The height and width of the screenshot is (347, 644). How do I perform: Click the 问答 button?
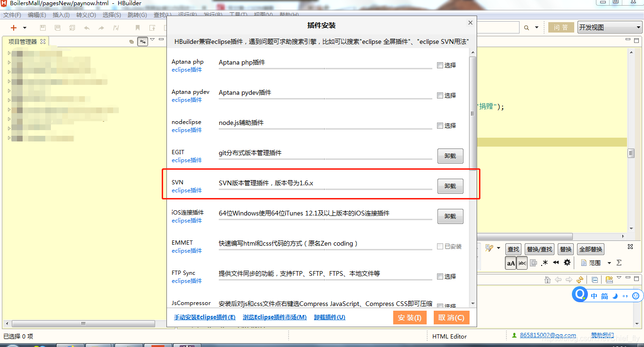pyautogui.click(x=561, y=27)
